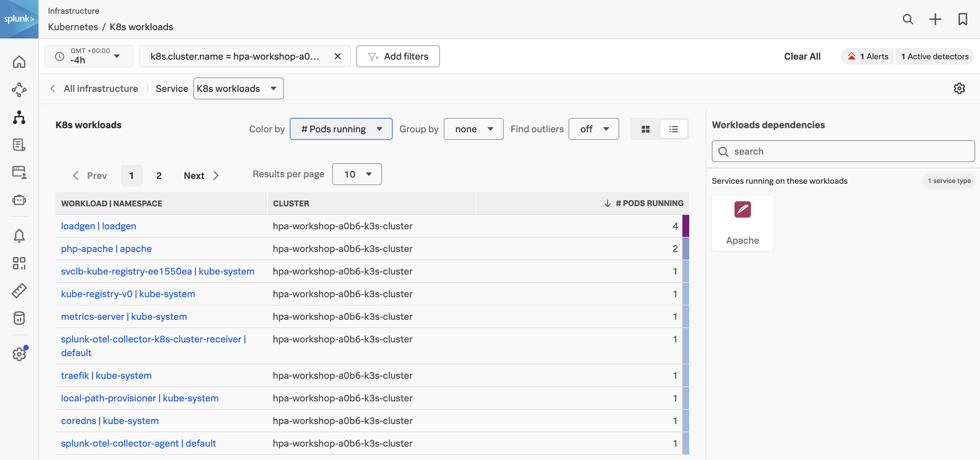Click the plus create icon
This screenshot has height=460, width=980.
(x=935, y=19)
